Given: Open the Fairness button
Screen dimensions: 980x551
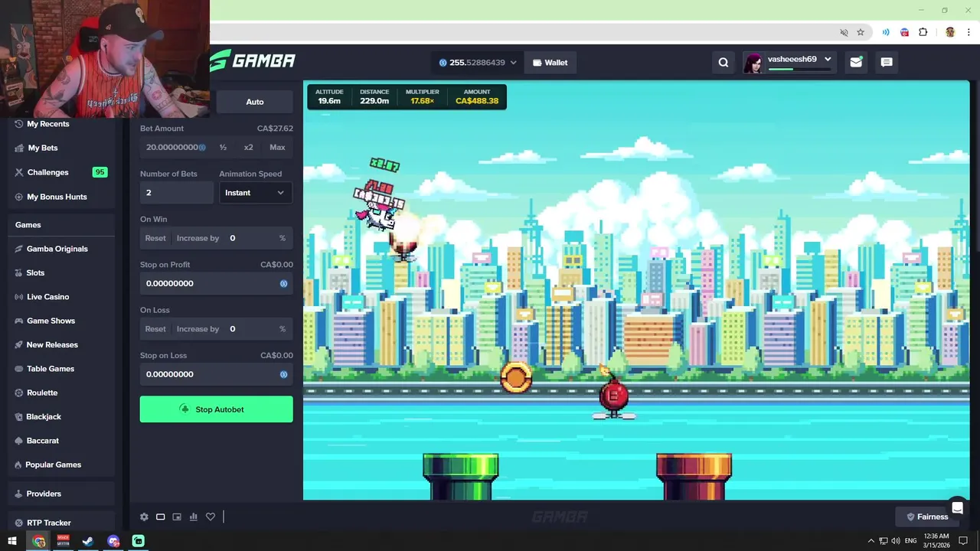Looking at the screenshot, I should (x=927, y=517).
